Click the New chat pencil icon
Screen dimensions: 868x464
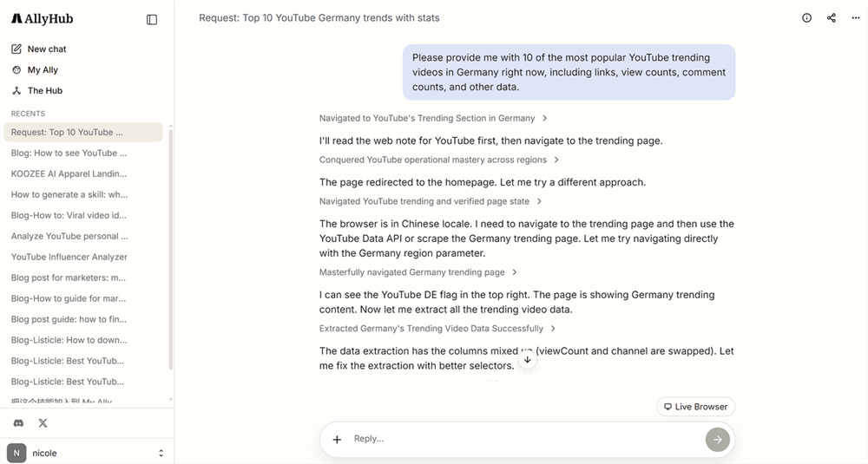coord(16,49)
